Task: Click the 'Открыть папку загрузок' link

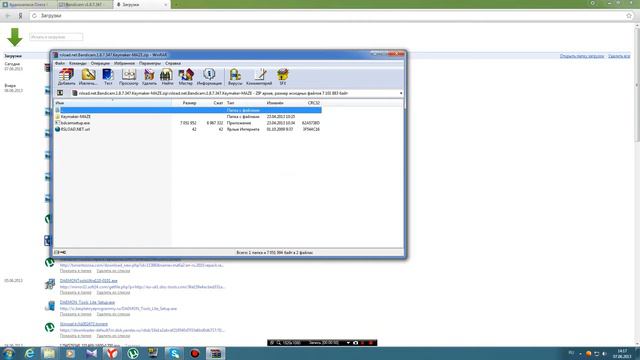Action: point(582,56)
